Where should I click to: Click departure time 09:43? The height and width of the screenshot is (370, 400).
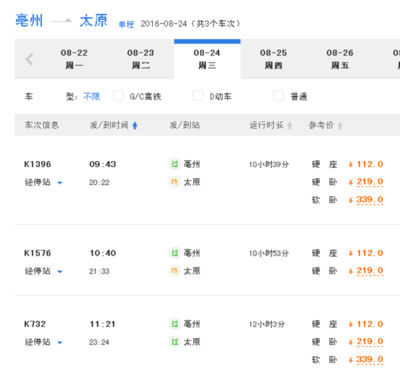(103, 164)
